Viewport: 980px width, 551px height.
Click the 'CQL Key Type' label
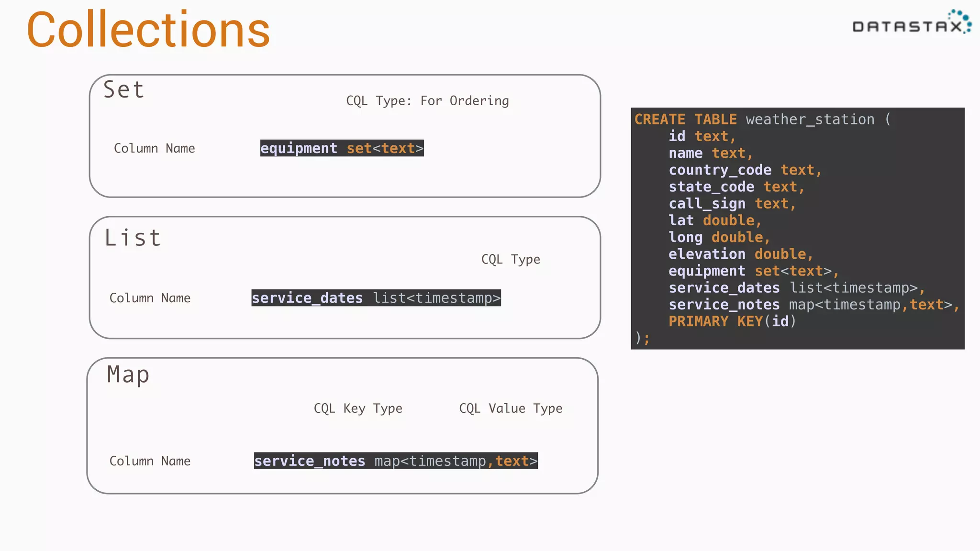point(358,408)
